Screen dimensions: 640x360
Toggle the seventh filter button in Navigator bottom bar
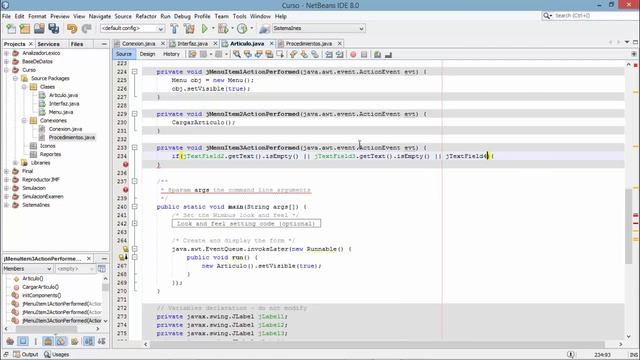pyautogui.click(x=89, y=341)
